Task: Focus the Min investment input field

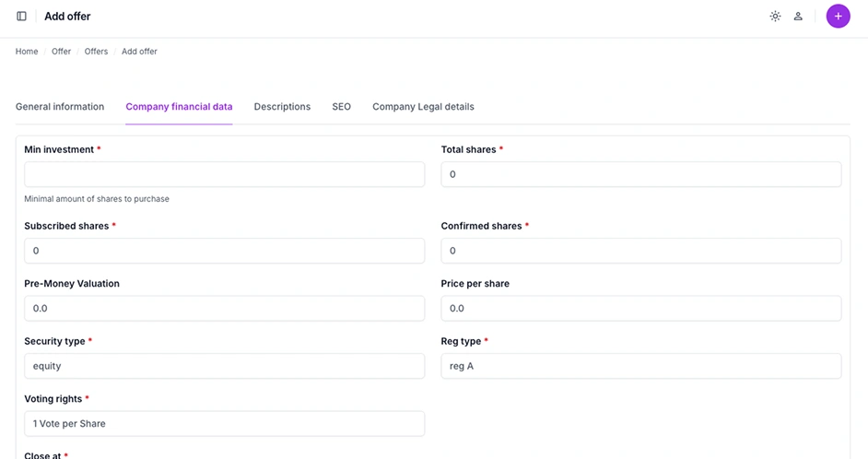Action: (224, 174)
